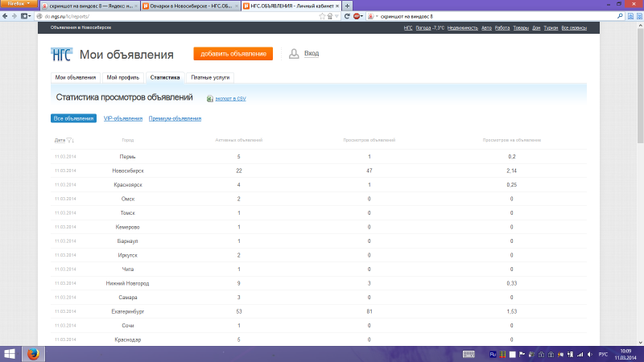Screen dimensions: 644x362
Task: Open the Платные услуги tab
Action: (x=210, y=77)
